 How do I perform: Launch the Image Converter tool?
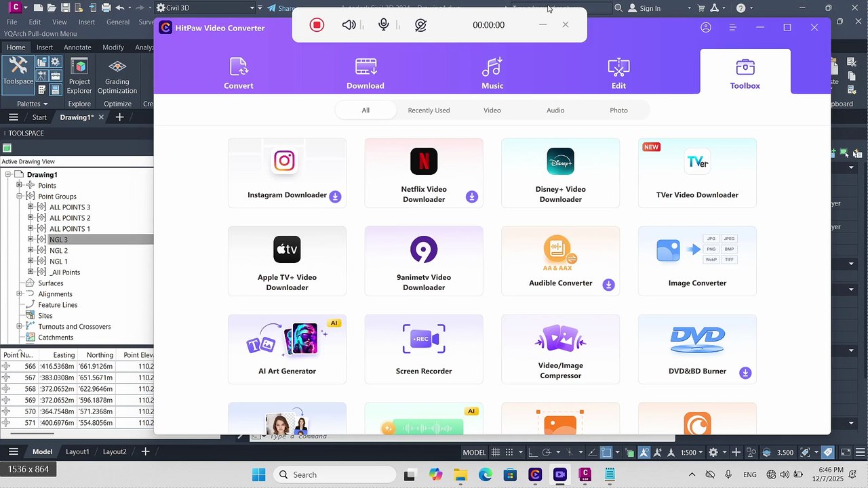click(x=697, y=261)
